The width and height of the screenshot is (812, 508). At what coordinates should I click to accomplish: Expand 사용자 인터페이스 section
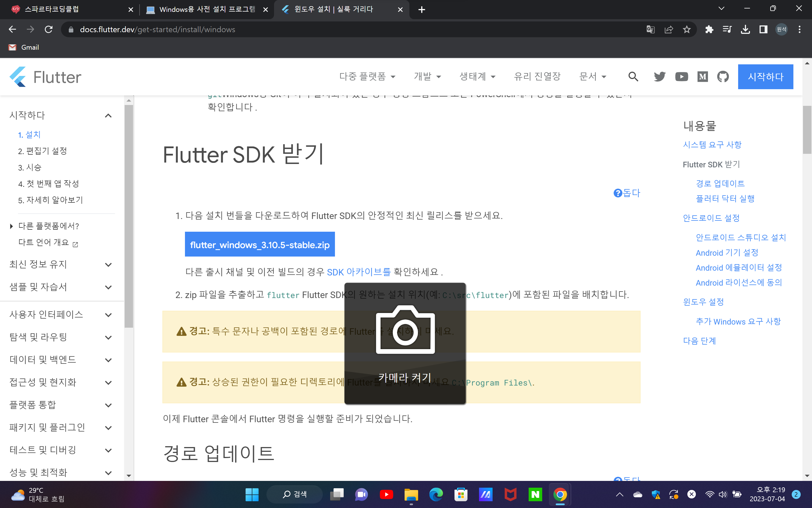61,315
